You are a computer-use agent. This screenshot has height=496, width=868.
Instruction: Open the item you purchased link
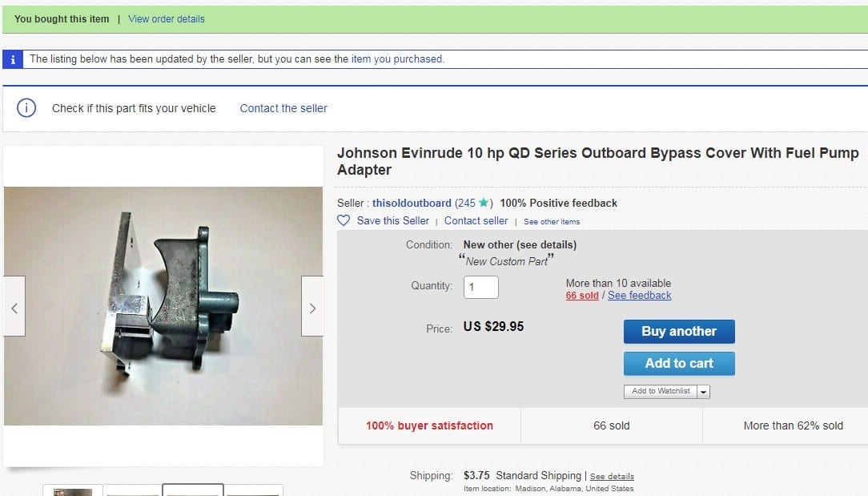click(x=397, y=58)
